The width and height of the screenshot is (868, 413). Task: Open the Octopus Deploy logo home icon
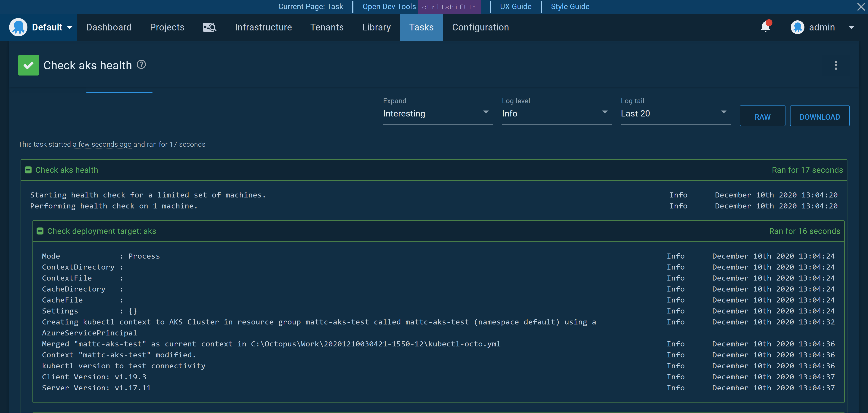[19, 27]
